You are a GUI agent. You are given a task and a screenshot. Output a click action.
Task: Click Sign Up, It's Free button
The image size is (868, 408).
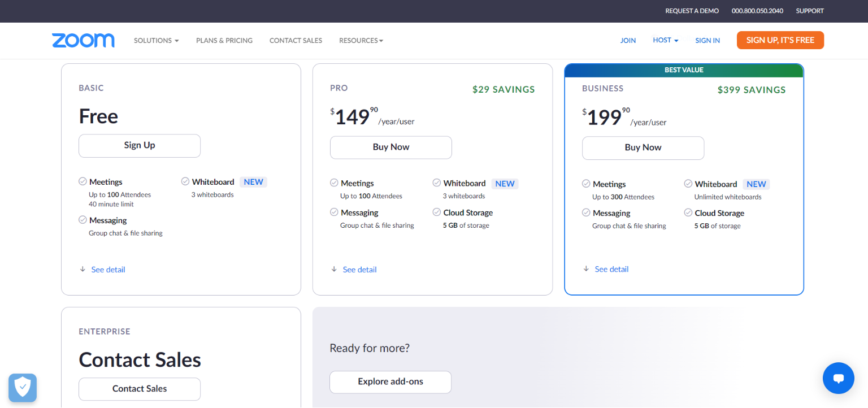(780, 40)
